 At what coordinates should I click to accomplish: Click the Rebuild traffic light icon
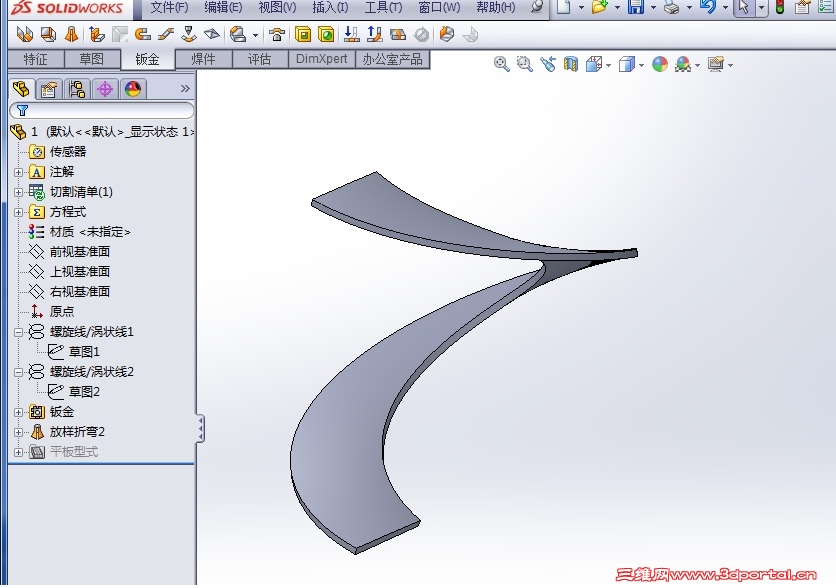point(780,7)
